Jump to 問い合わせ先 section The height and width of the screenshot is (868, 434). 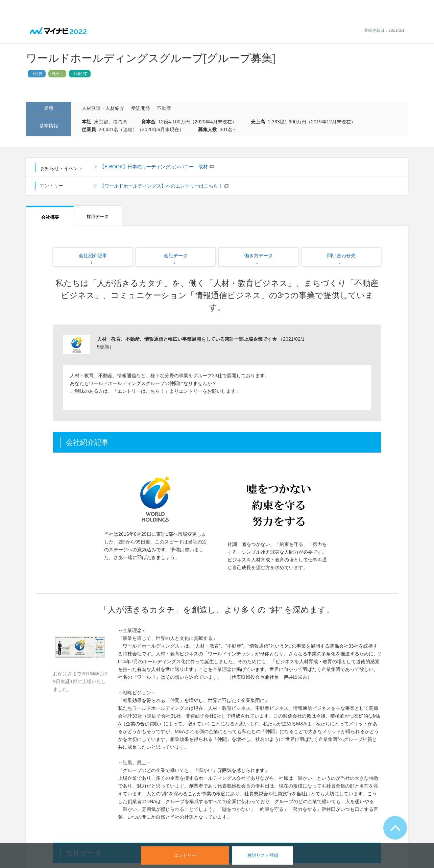pyautogui.click(x=341, y=257)
